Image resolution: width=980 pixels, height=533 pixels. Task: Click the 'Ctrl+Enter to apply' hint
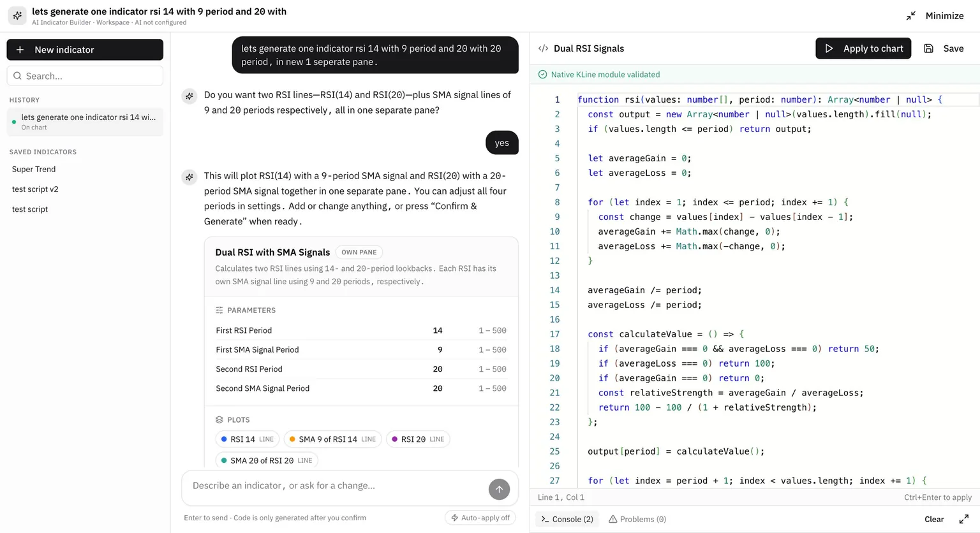click(x=938, y=497)
